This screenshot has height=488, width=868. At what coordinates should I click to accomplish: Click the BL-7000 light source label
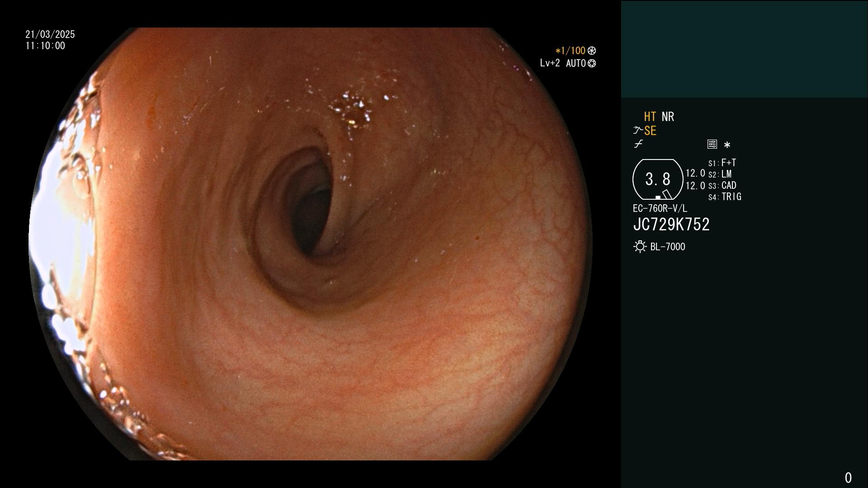[668, 247]
